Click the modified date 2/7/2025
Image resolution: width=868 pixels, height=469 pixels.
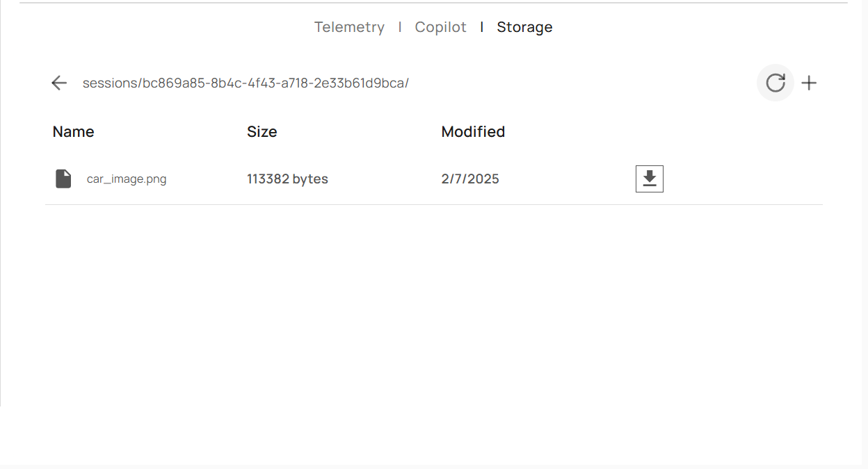click(x=470, y=179)
